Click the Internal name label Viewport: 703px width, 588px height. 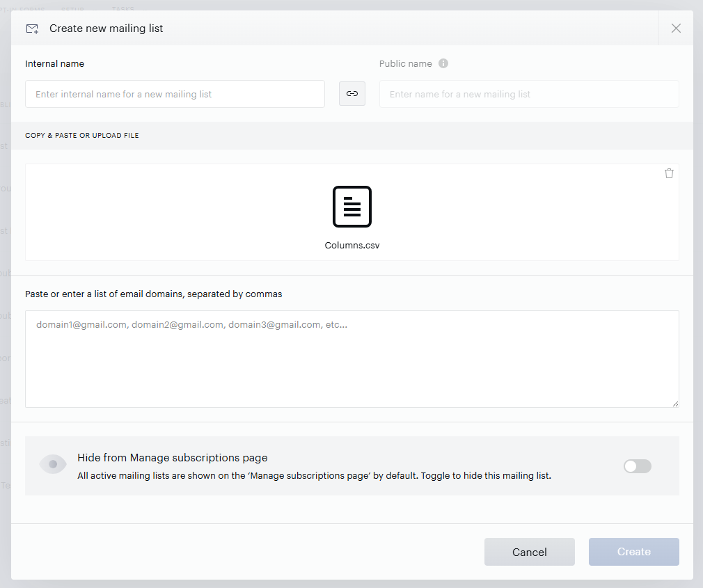click(x=55, y=63)
